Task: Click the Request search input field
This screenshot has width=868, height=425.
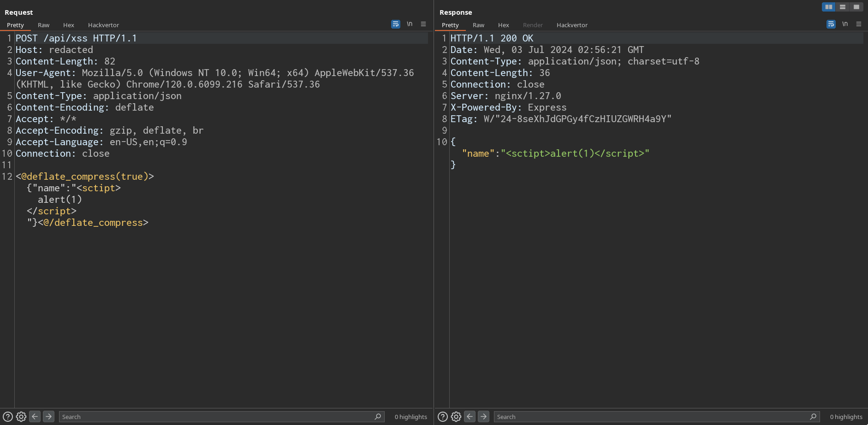Action: point(217,417)
